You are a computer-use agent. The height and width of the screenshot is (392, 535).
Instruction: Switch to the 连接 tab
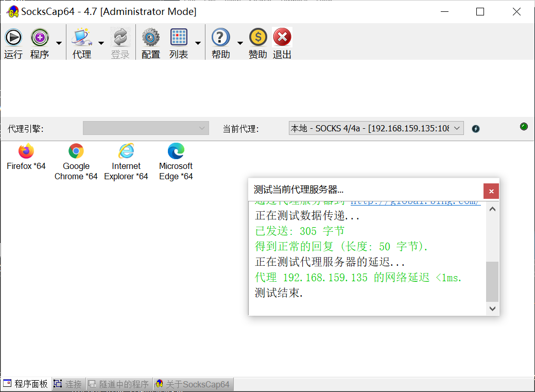(x=68, y=384)
